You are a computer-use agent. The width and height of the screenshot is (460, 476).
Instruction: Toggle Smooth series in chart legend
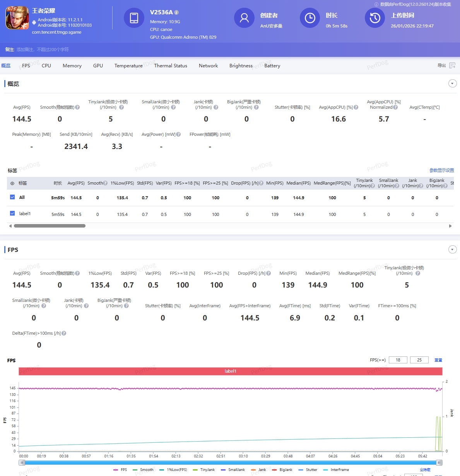click(143, 470)
